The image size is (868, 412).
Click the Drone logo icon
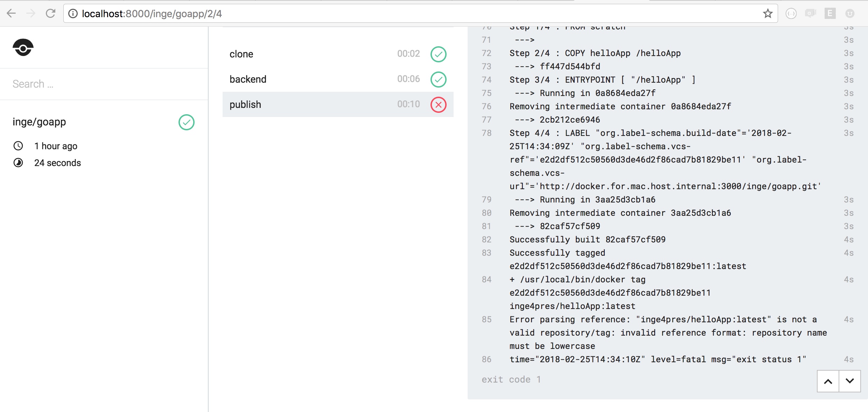point(23,48)
